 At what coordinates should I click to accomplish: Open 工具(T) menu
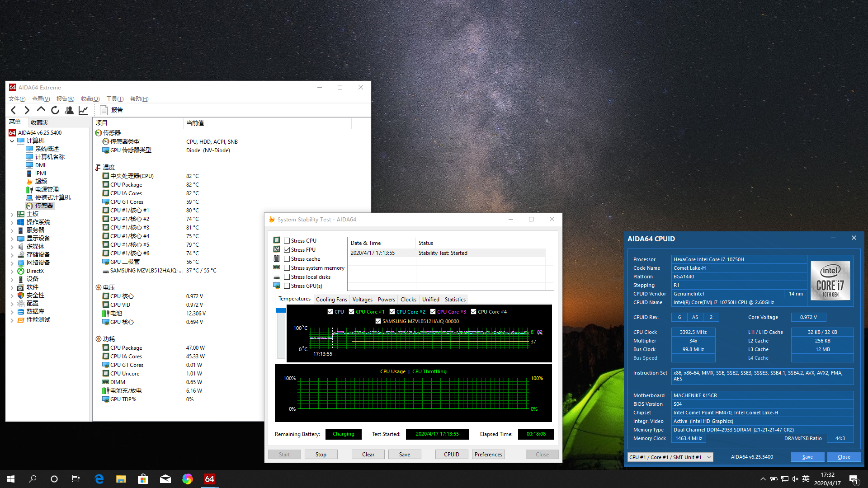114,99
